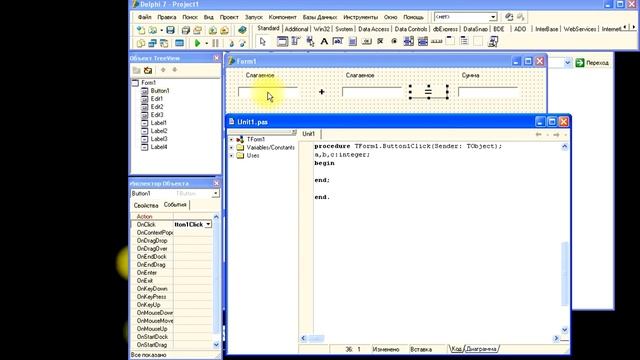Switch to Win32 palette tab
Viewport: 640px width, 360px height.
click(x=322, y=29)
